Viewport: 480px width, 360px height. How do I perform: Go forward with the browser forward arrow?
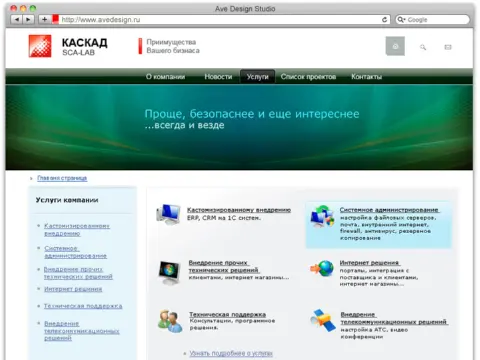28,20
